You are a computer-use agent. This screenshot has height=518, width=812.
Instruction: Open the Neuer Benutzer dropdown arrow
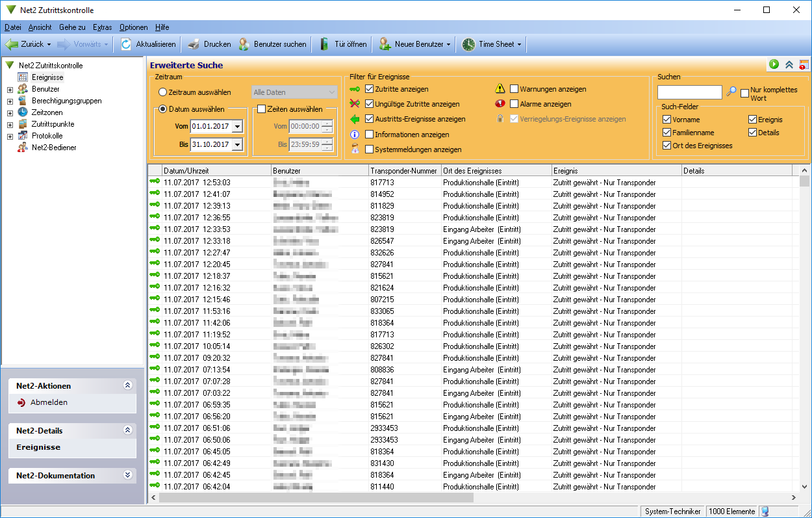pyautogui.click(x=448, y=44)
